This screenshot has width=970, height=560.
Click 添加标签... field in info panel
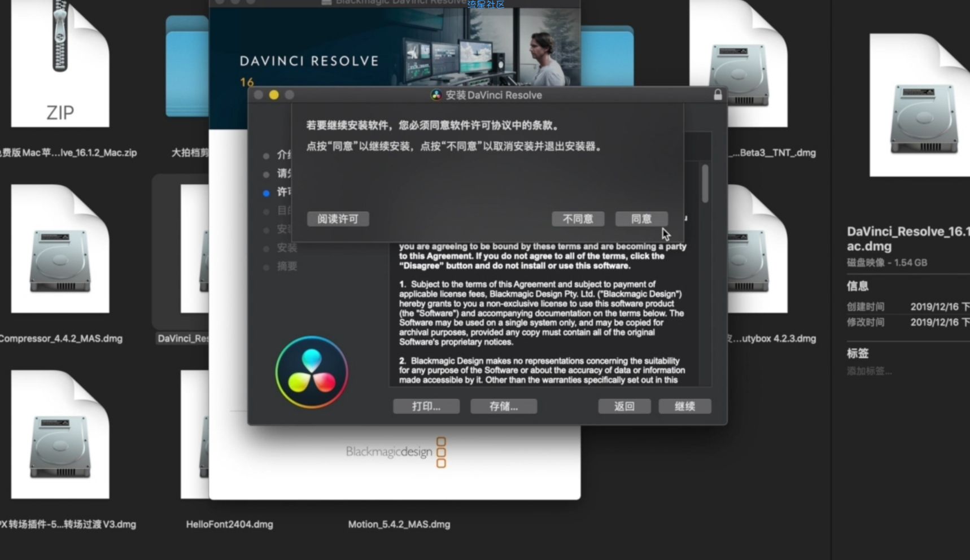click(869, 371)
